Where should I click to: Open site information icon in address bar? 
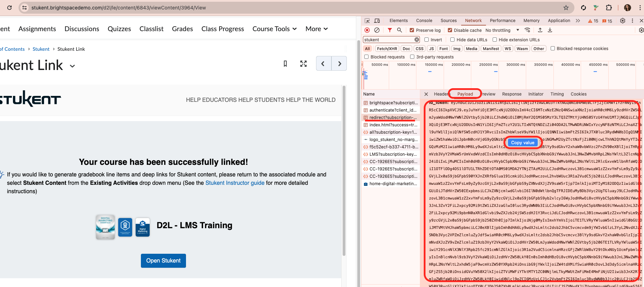(x=24, y=8)
